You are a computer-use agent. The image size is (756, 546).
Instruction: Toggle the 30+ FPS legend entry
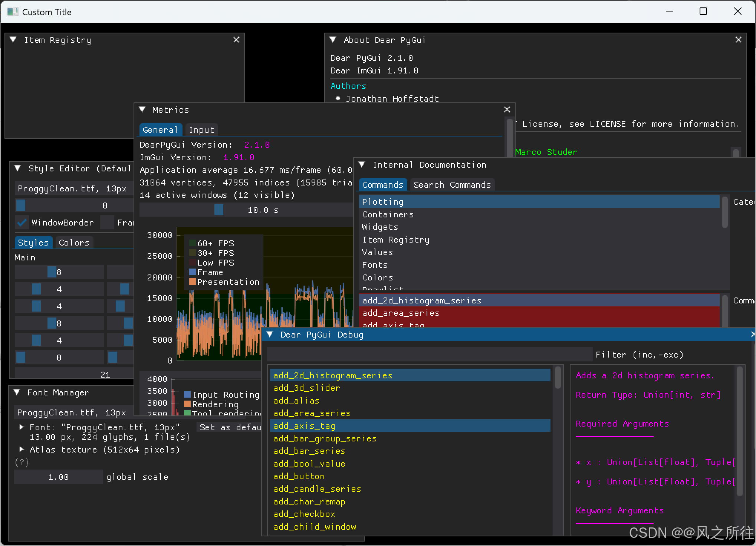point(212,253)
